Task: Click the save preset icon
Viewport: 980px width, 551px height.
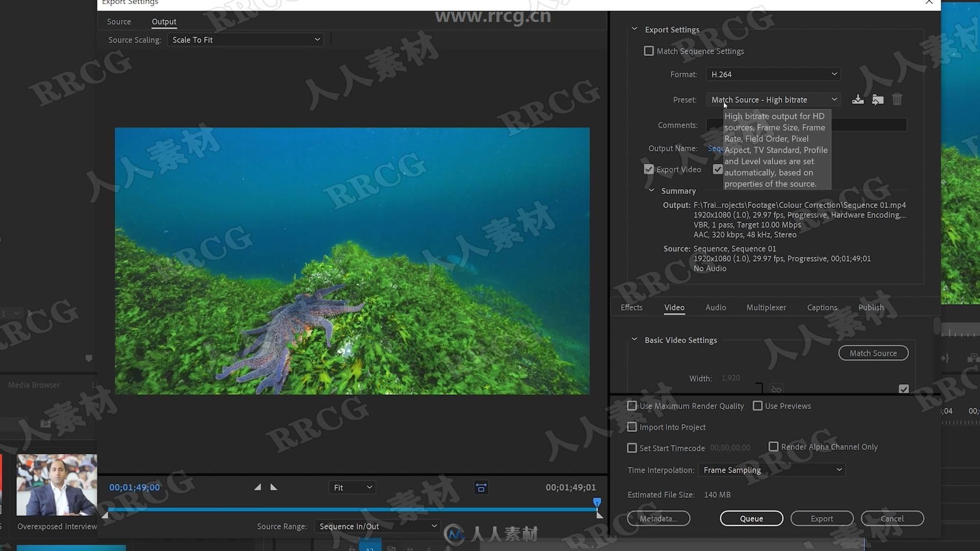Action: [858, 99]
